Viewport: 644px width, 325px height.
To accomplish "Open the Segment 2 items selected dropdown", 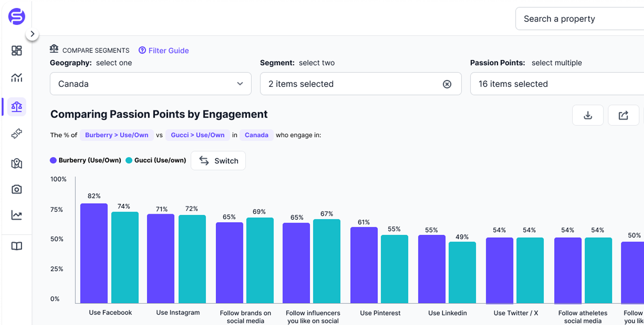I will 361,84.
